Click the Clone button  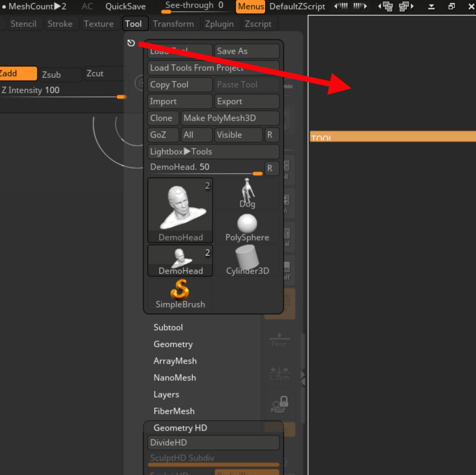(x=163, y=118)
